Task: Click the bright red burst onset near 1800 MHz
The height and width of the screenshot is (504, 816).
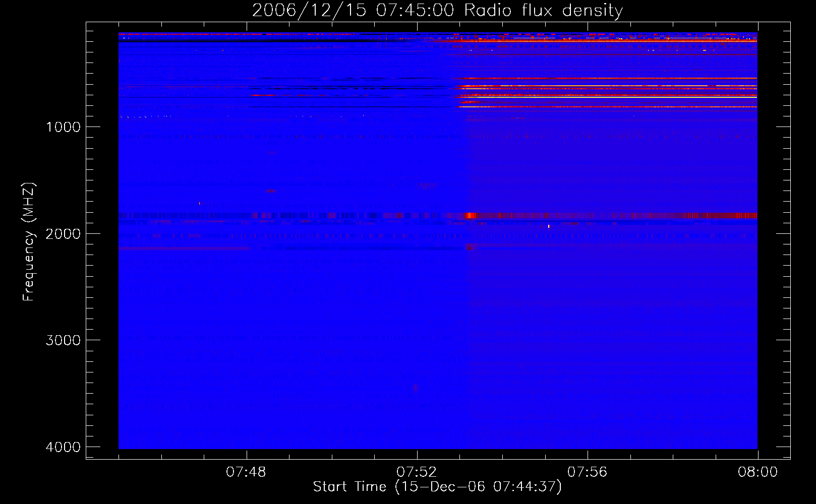Action: (471, 216)
